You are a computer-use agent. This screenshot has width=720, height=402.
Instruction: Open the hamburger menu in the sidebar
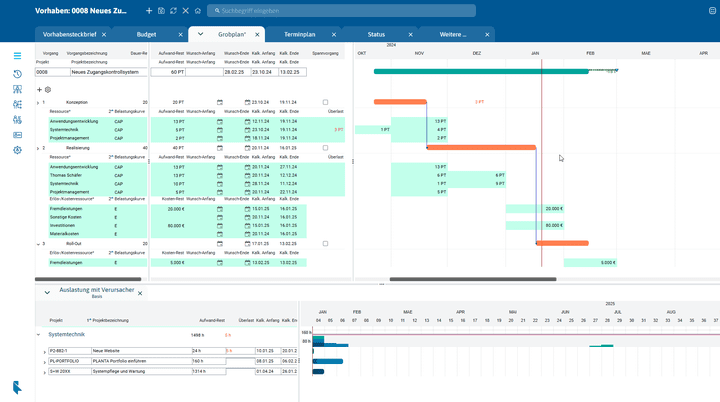(x=17, y=56)
